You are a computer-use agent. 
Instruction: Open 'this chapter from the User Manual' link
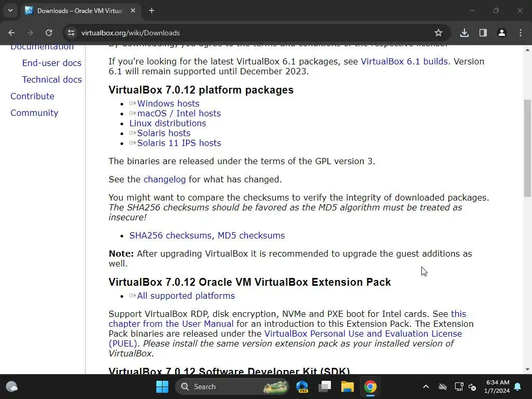(171, 324)
